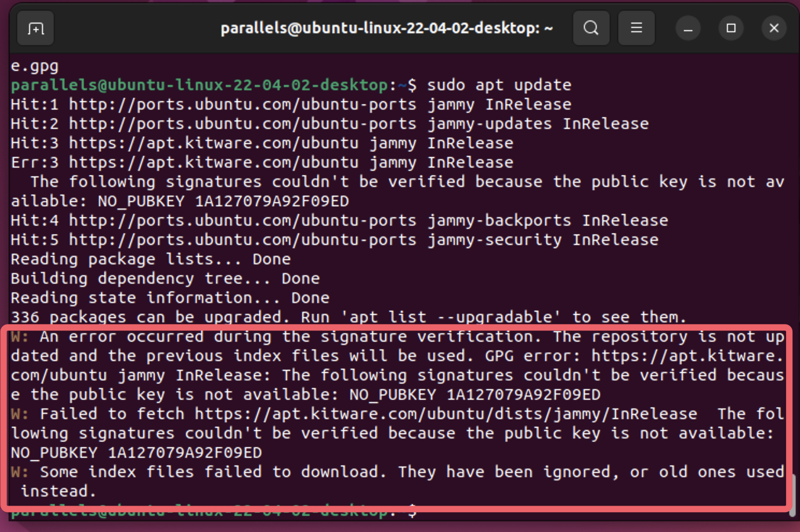Open the terminal search

(x=591, y=28)
